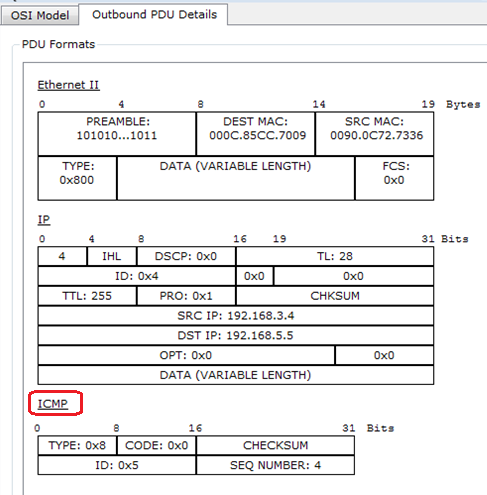Click Ethernet DATA (VARIABLE LENGTH) cell
The height and width of the screenshot is (495, 487).
[x=236, y=178]
